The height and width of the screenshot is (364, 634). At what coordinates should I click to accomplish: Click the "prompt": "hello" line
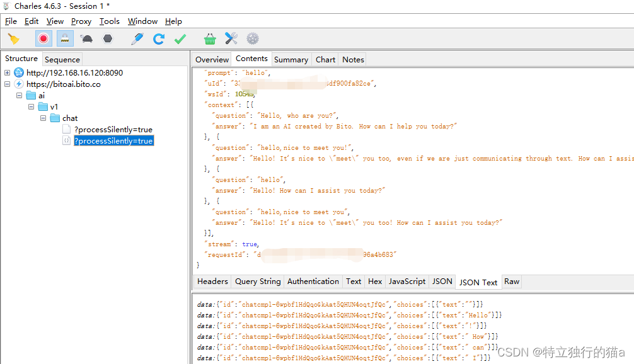pos(237,72)
